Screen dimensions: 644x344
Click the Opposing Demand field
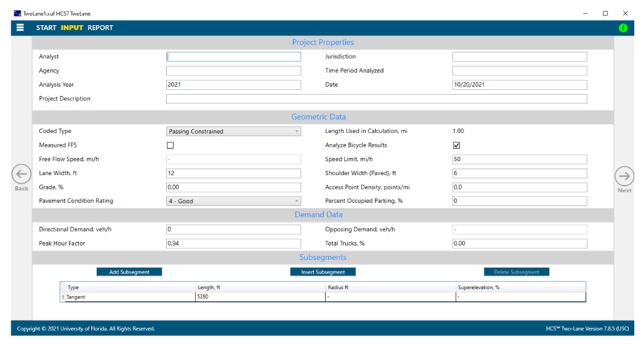(520, 229)
